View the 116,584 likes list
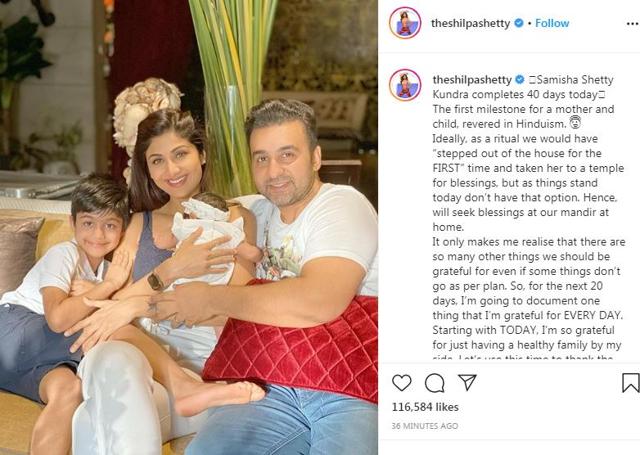This screenshot has height=455, width=640. click(x=425, y=407)
